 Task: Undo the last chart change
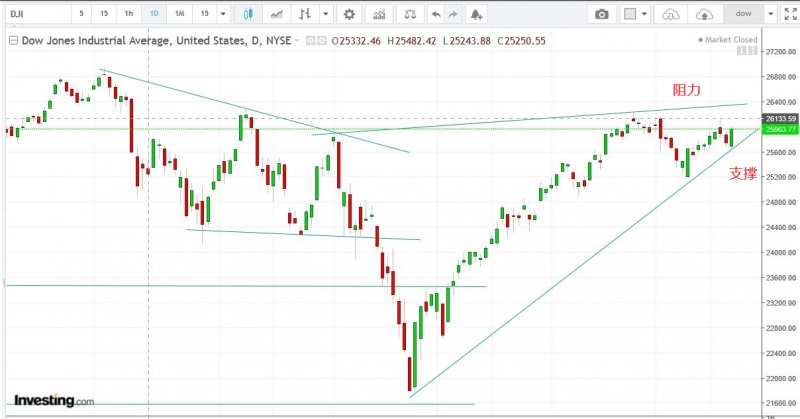coord(435,14)
